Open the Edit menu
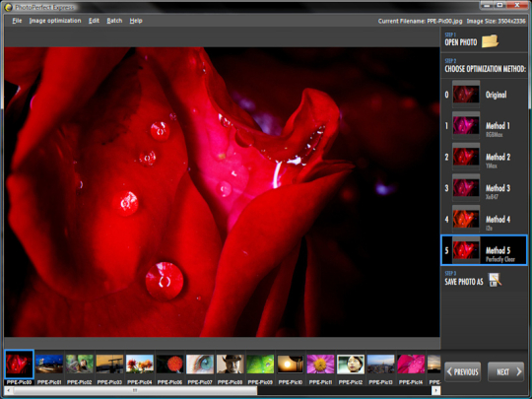 94,21
